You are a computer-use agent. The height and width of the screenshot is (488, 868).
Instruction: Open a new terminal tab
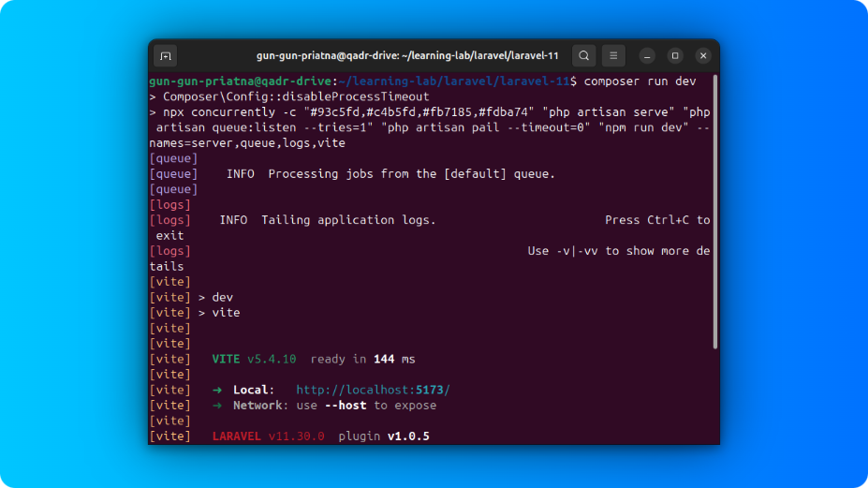[166, 56]
